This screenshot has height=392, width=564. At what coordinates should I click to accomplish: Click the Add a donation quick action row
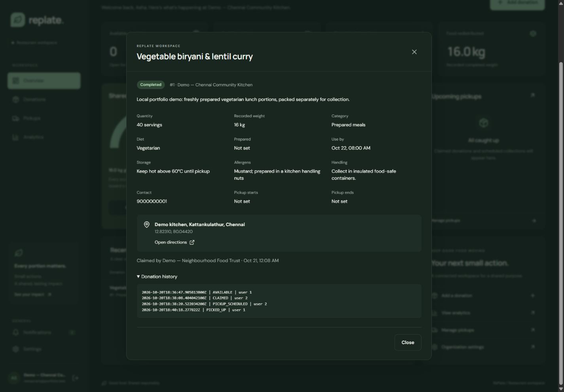[484, 295]
